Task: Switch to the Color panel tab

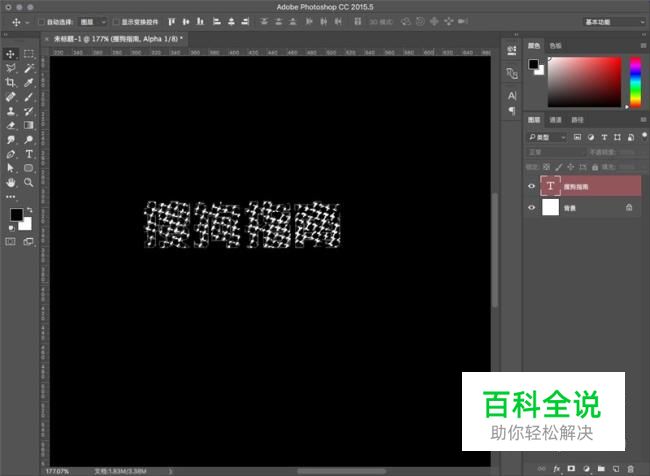Action: (x=534, y=46)
